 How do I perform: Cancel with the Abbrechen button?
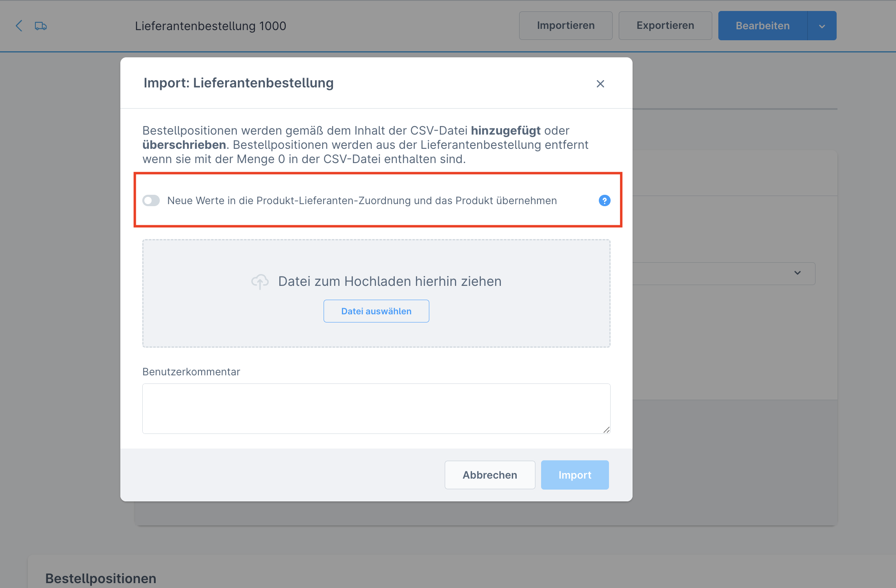pos(489,475)
